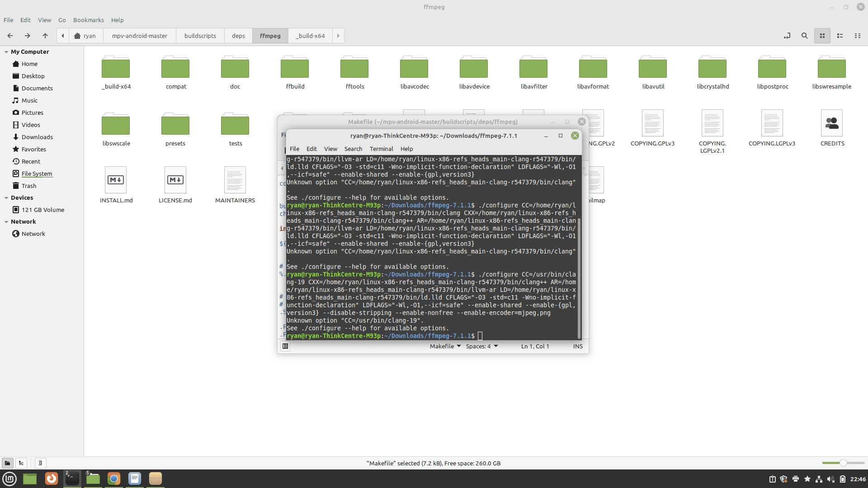Image resolution: width=868 pixels, height=488 pixels.
Task: Adjust the icon zoom slider
Action: point(843,463)
